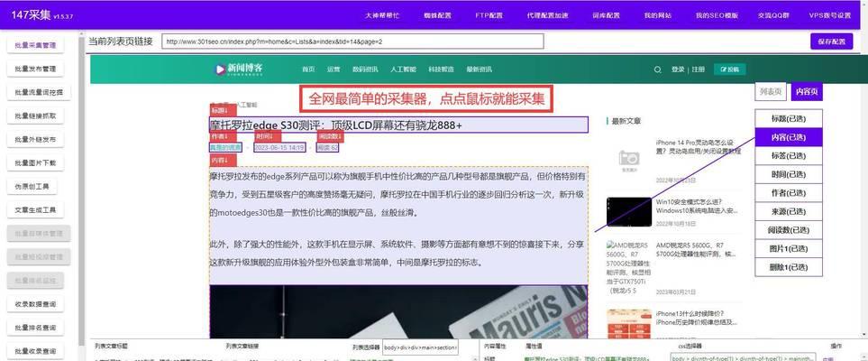Select the 标题(已选) field option
Viewport: 868px width, 361px height.
(789, 118)
